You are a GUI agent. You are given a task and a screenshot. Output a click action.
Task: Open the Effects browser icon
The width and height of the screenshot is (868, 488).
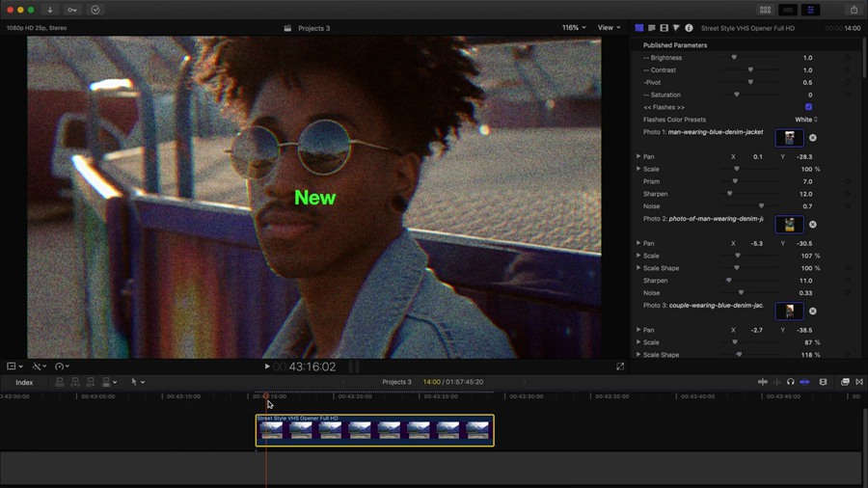point(845,382)
